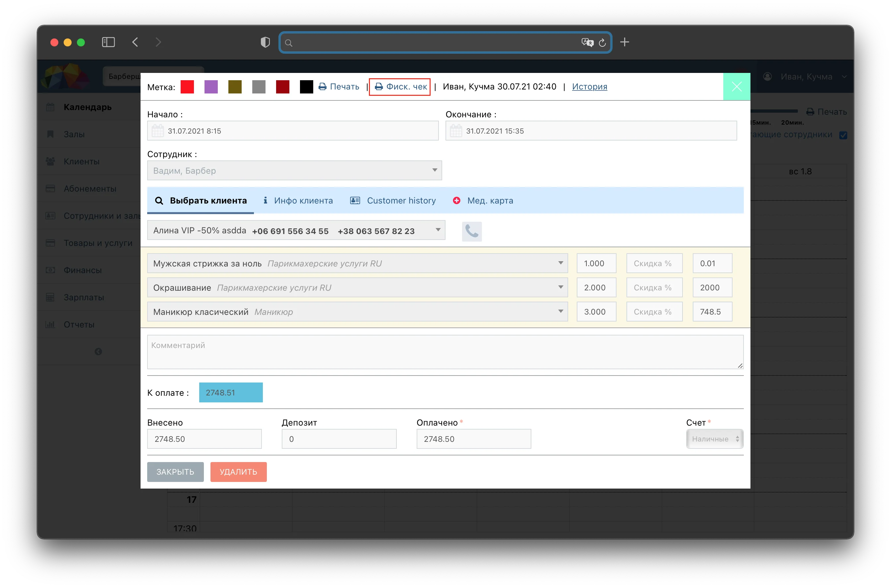Click the quantity field showing 3.000
891x588 pixels.
(x=596, y=312)
